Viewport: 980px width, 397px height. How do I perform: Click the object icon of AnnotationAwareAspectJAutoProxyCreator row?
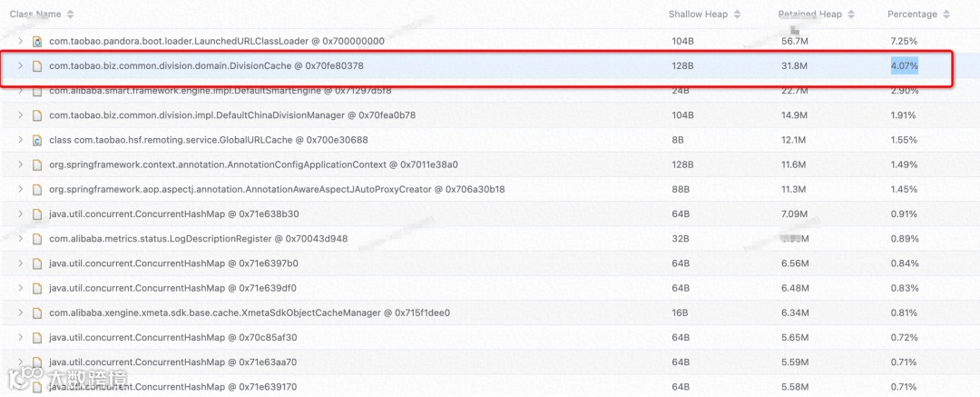(37, 189)
